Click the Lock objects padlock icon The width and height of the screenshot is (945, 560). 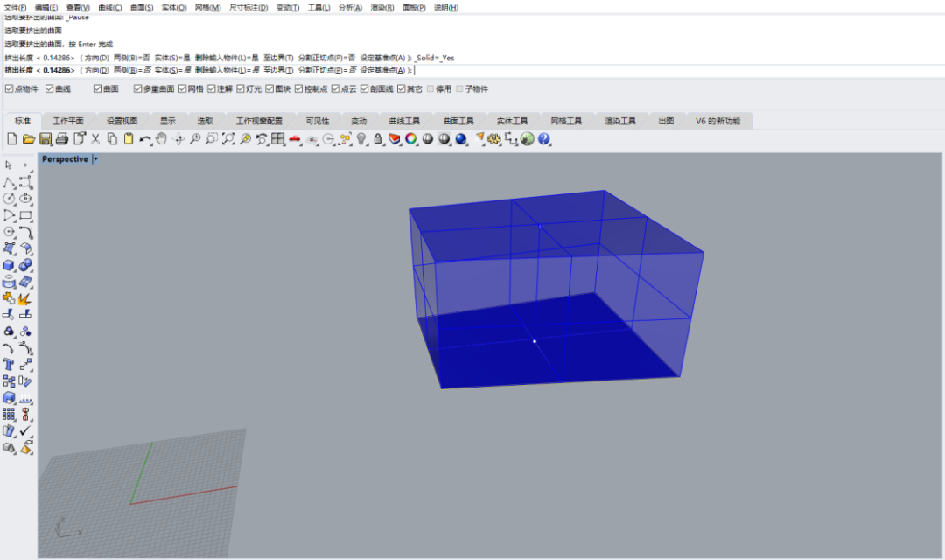377,139
